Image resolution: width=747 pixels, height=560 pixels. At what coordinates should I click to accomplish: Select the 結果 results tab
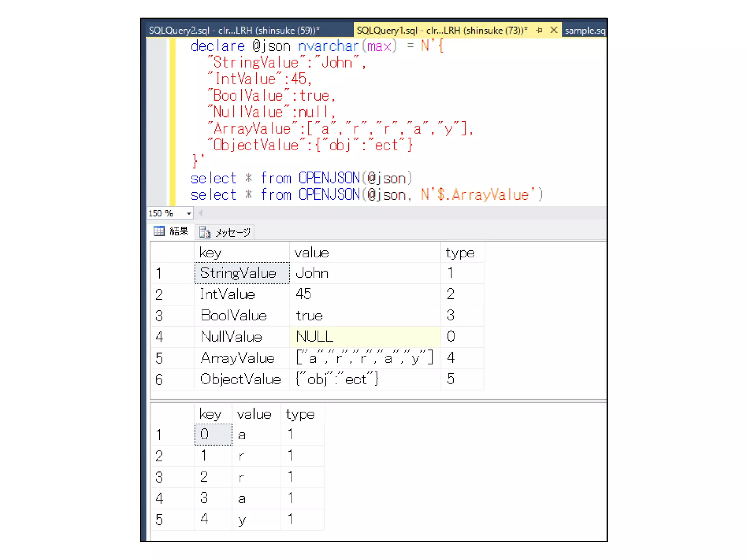(x=178, y=231)
